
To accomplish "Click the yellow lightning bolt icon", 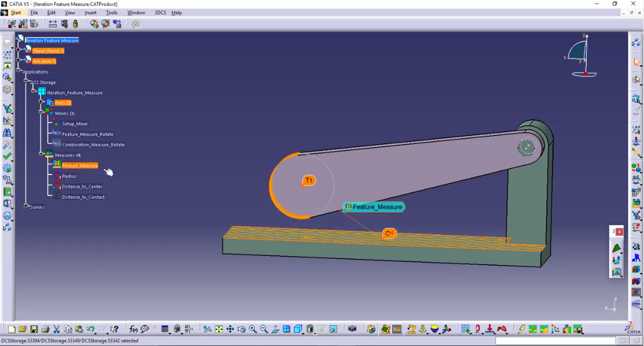I will pyautogui.click(x=522, y=329).
